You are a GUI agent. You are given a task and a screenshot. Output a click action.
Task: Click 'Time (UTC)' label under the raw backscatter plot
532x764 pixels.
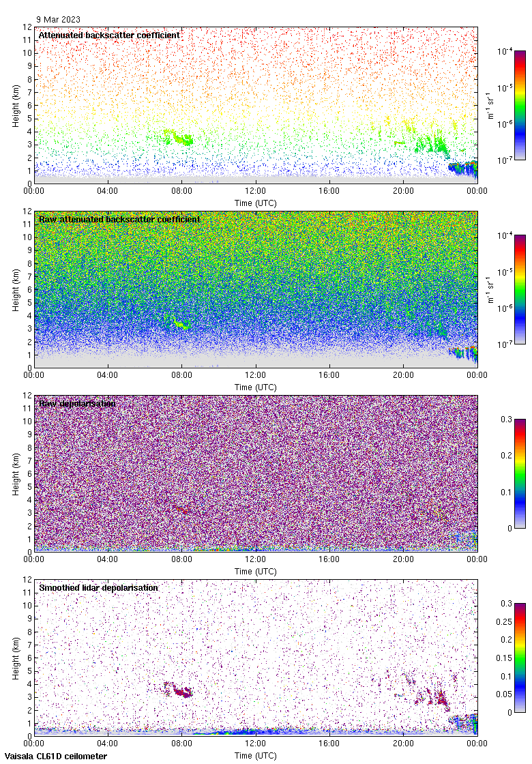coord(255,387)
